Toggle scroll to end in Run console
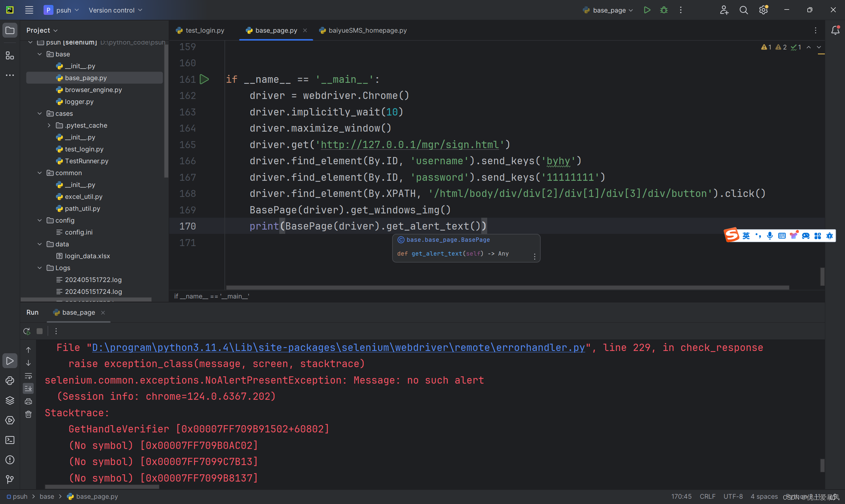845x504 pixels. click(x=28, y=388)
